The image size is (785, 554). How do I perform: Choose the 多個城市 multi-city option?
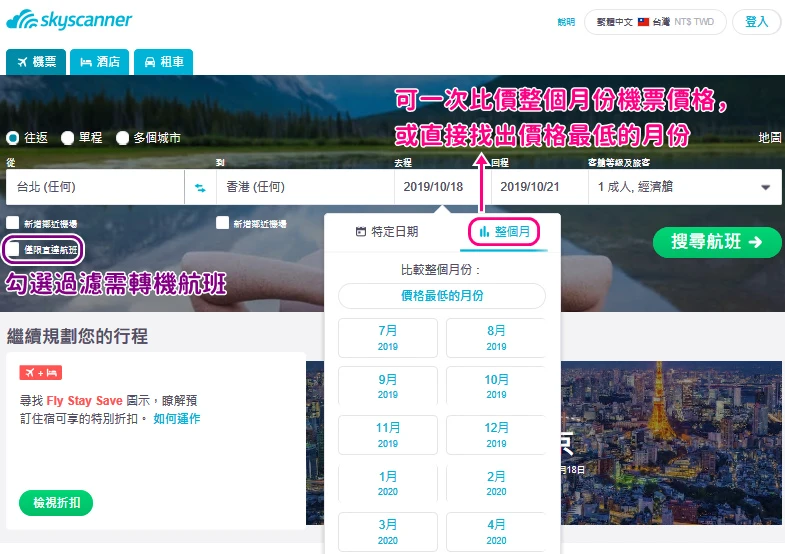123,138
